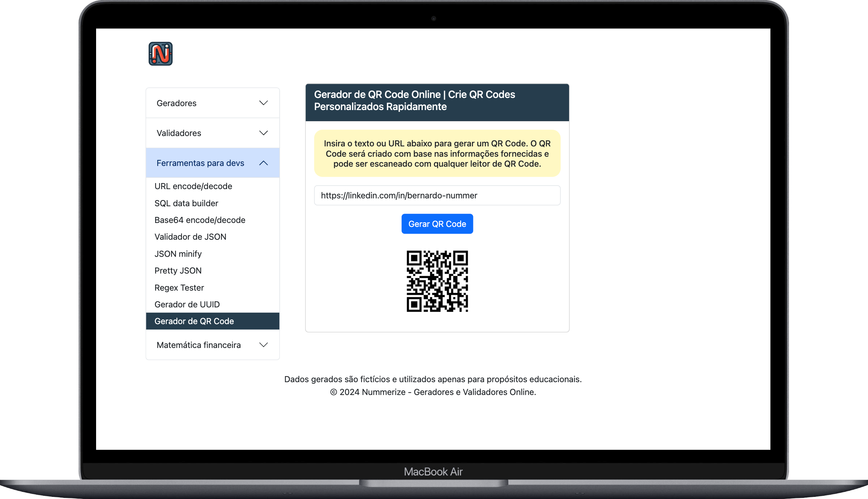Image resolution: width=868 pixels, height=499 pixels.
Task: Open JSON minify tool
Action: (178, 254)
